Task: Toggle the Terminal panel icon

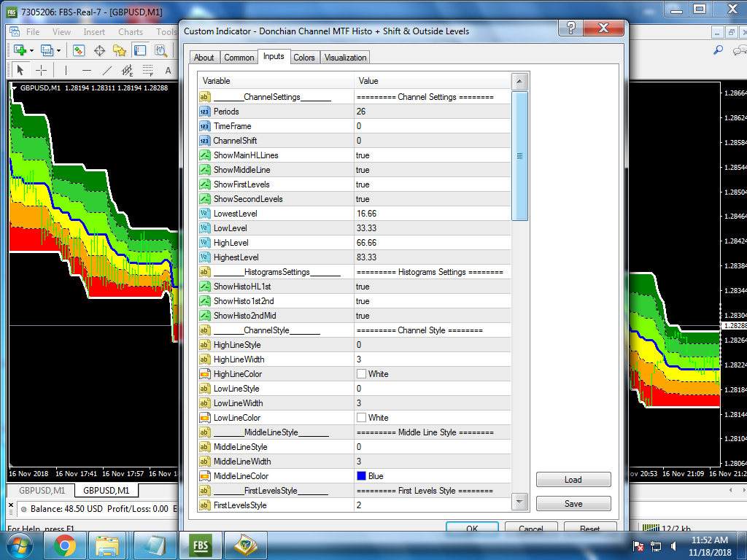Action: 139,50
